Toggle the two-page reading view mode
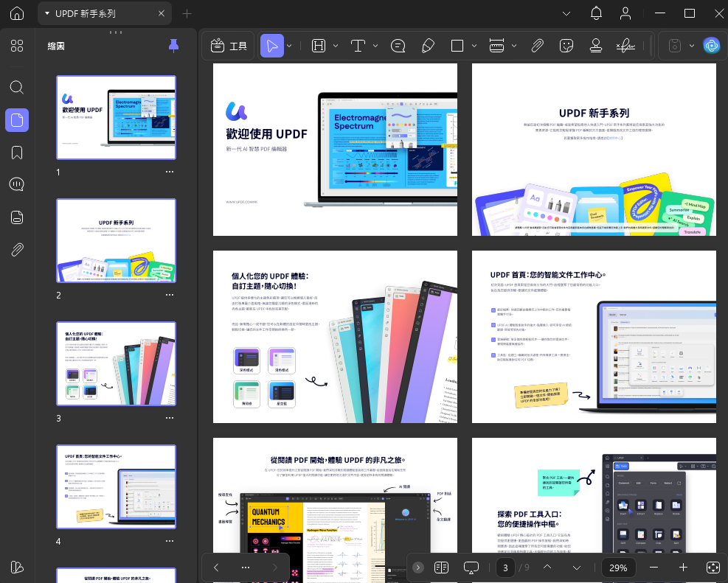 pyautogui.click(x=442, y=568)
